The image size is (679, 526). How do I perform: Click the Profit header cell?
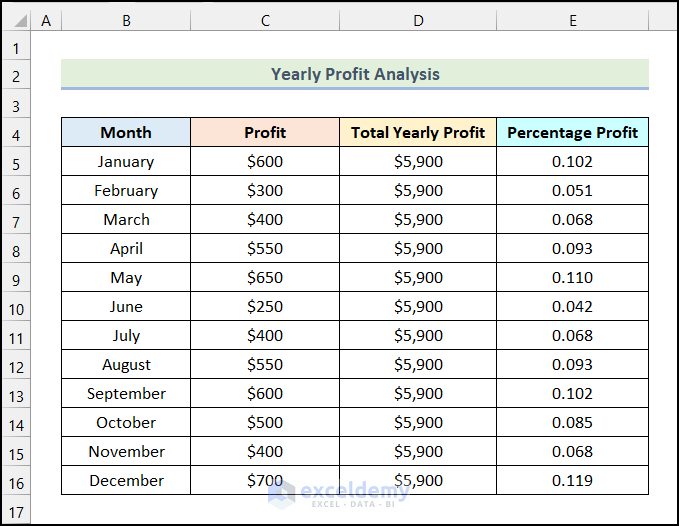click(x=265, y=132)
